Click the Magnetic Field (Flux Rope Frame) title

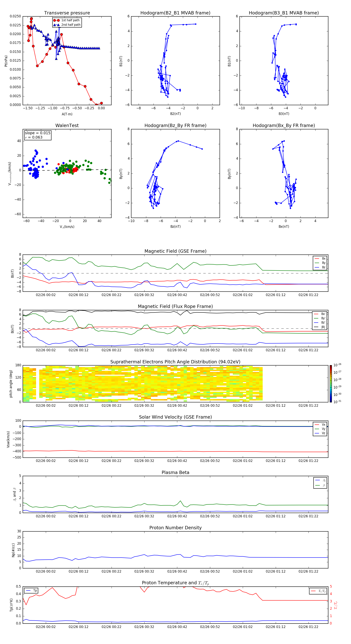(175, 307)
